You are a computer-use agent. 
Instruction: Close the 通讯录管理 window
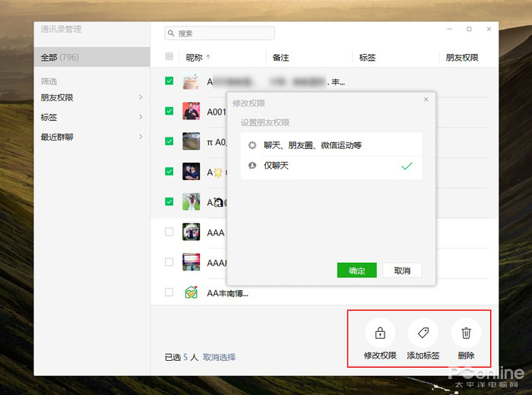click(x=489, y=29)
